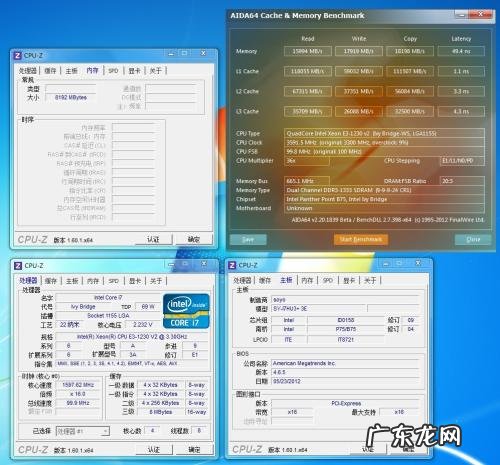The height and width of the screenshot is (465, 500).
Task: Click the Motherboard 'Unknown' field in AIDA64
Action: 384,208
